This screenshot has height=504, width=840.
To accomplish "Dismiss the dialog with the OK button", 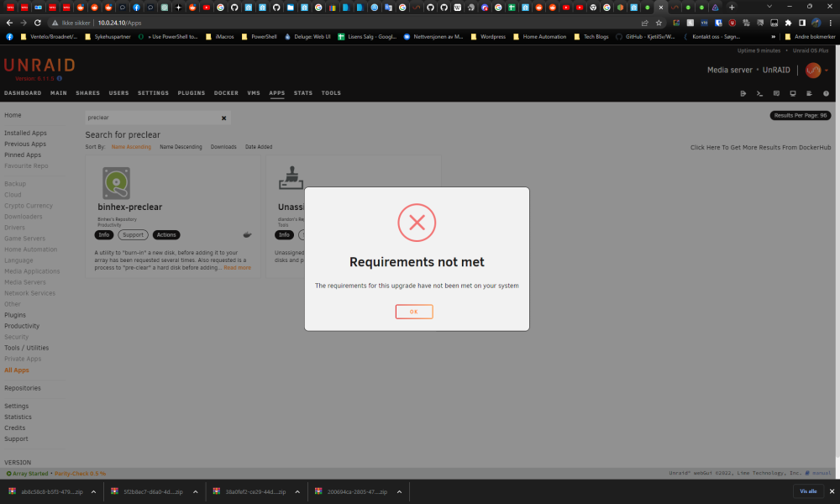I will click(413, 312).
